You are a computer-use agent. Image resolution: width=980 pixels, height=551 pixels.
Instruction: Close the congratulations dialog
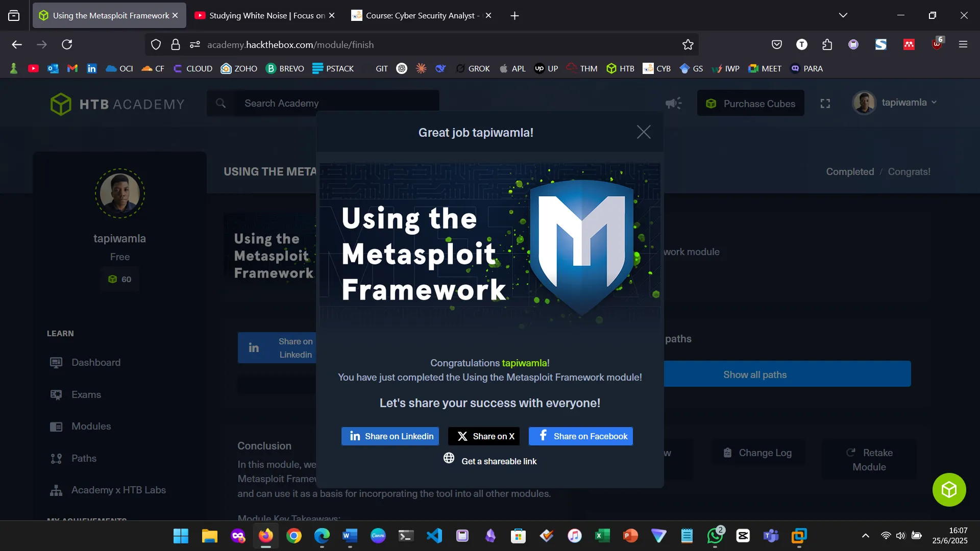(x=643, y=132)
